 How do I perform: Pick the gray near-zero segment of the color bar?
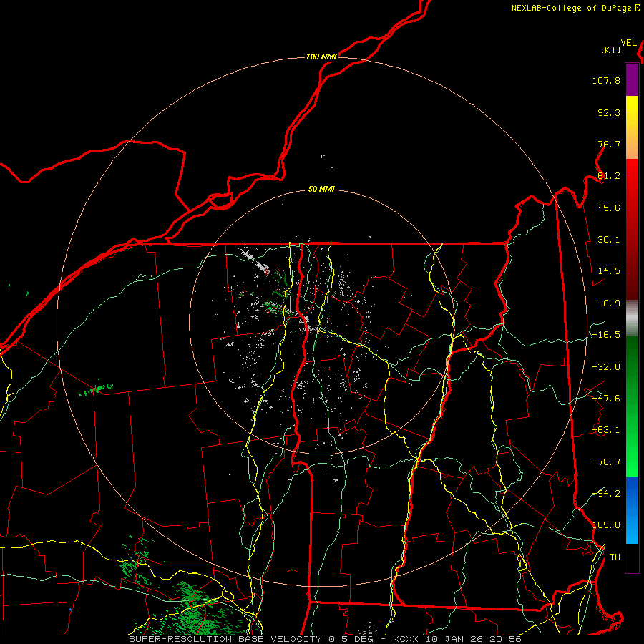tap(632, 318)
